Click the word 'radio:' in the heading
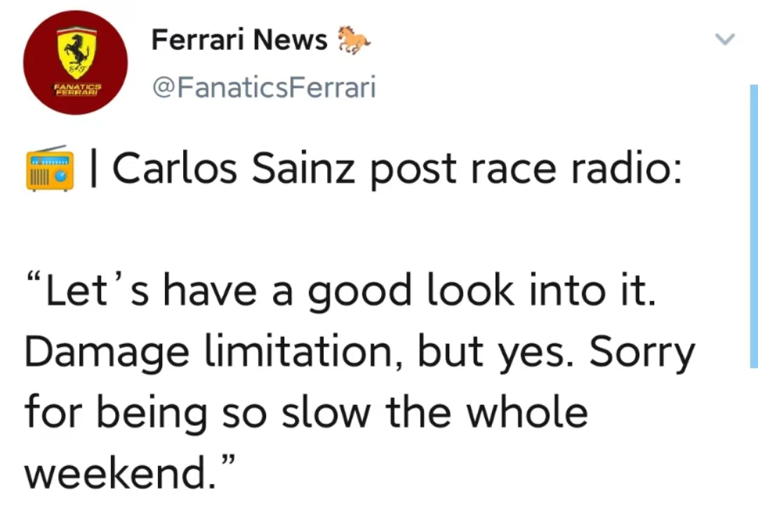This screenshot has width=758, height=532. (x=627, y=168)
